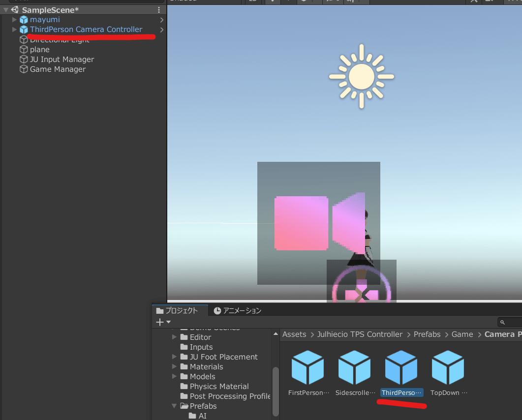
Task: Select the Inputs folder
Action: (x=201, y=347)
